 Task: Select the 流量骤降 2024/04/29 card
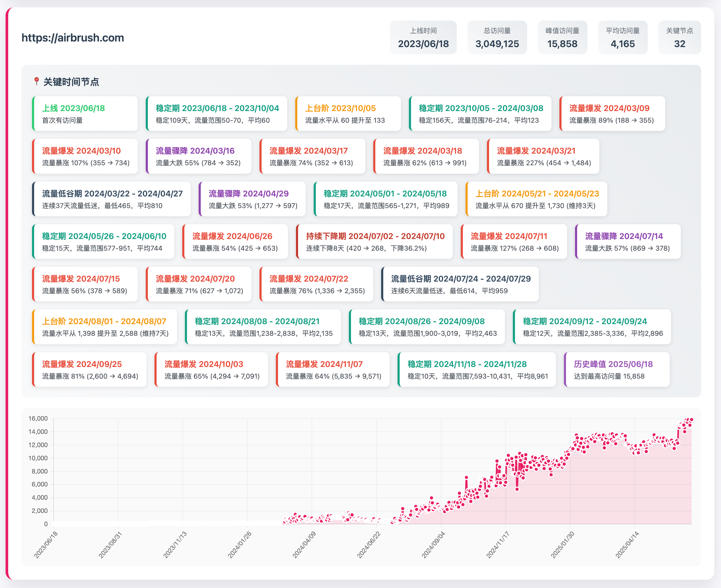[252, 199]
